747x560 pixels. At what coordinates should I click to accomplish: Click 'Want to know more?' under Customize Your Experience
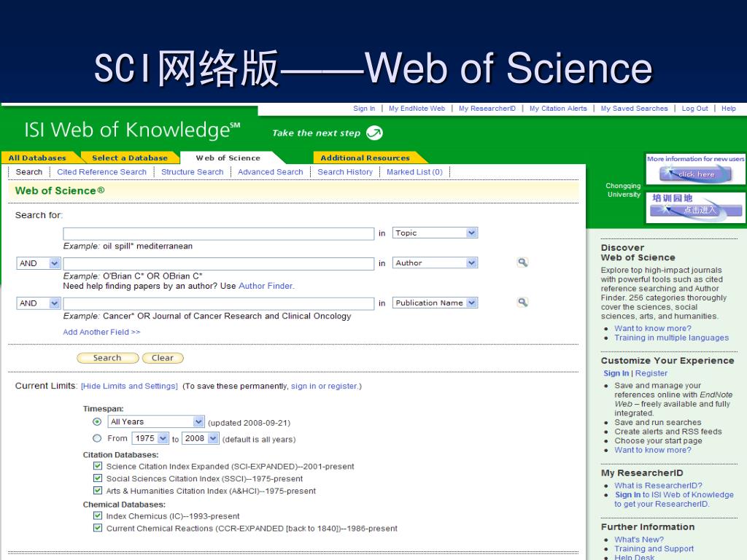pos(653,450)
